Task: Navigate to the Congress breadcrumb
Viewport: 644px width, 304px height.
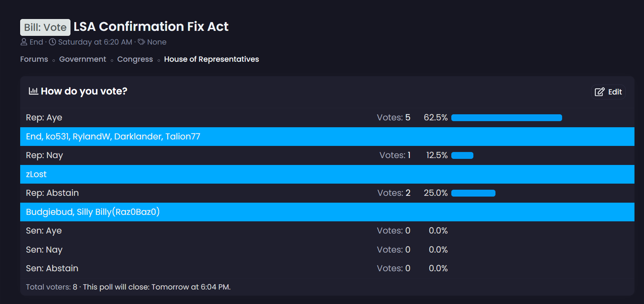Action: pos(135,59)
